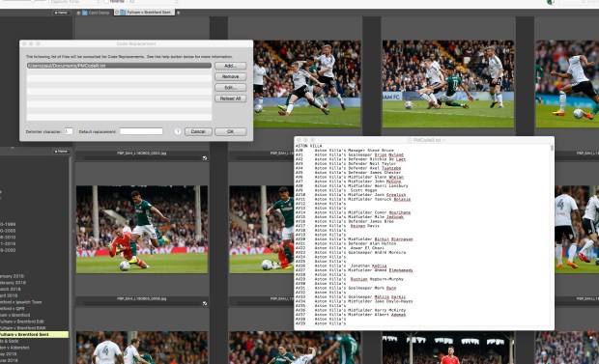
Task: Switch to the Card Dump tab
Action: point(96,13)
